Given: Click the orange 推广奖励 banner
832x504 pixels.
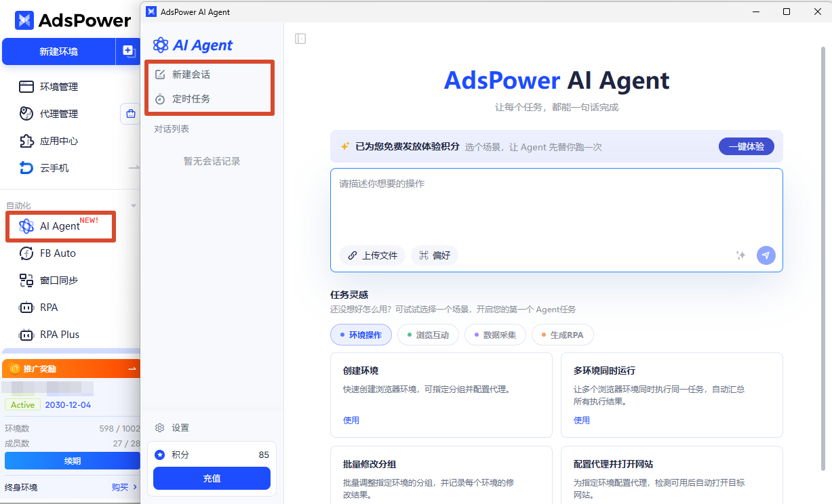Looking at the screenshot, I should pos(71,369).
